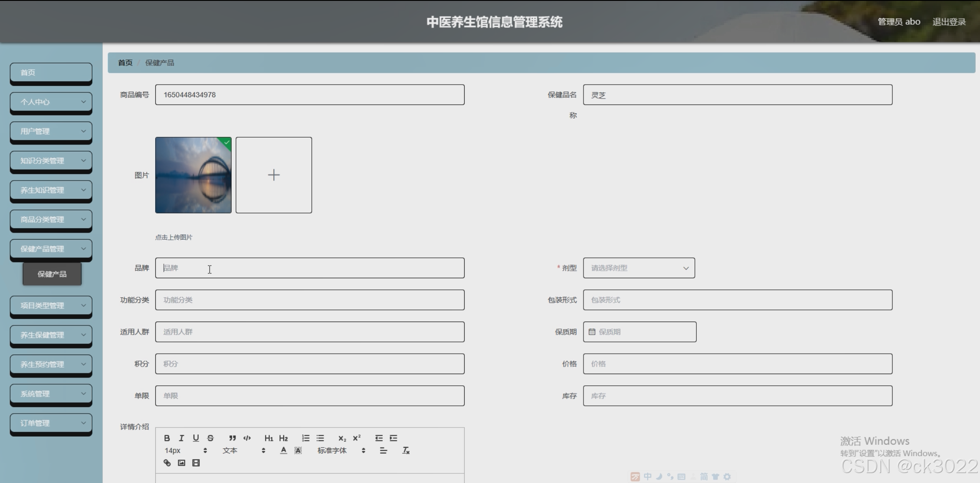Click the insert video icon

pos(196,463)
